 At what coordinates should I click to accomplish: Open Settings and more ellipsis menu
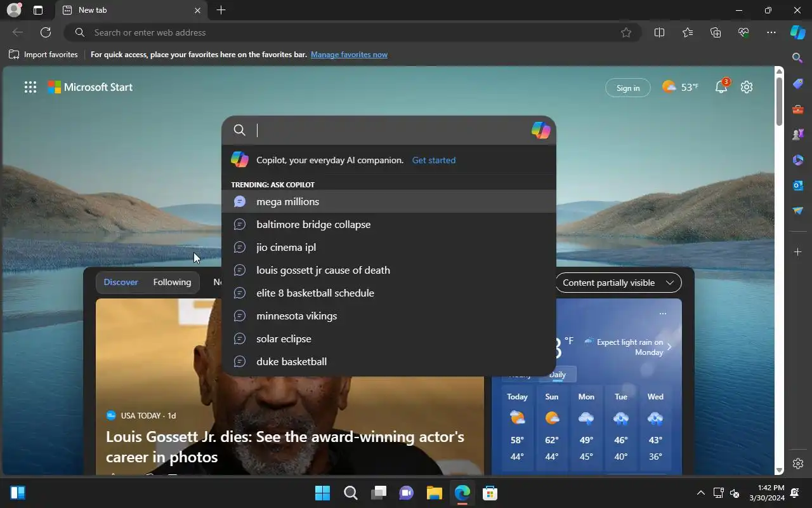[771, 32]
